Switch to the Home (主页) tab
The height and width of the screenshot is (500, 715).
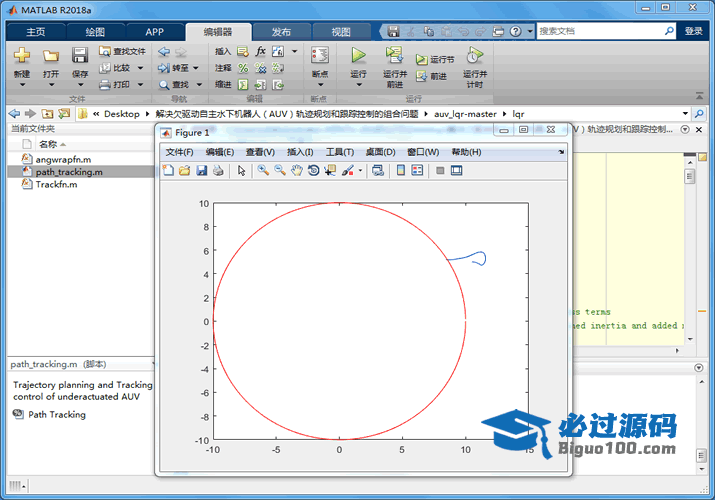click(36, 32)
